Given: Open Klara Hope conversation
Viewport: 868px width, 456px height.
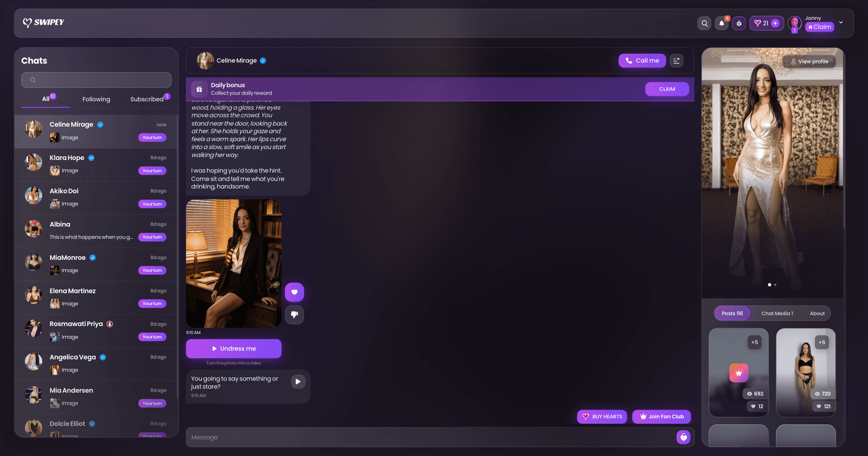Looking at the screenshot, I should pyautogui.click(x=96, y=164).
